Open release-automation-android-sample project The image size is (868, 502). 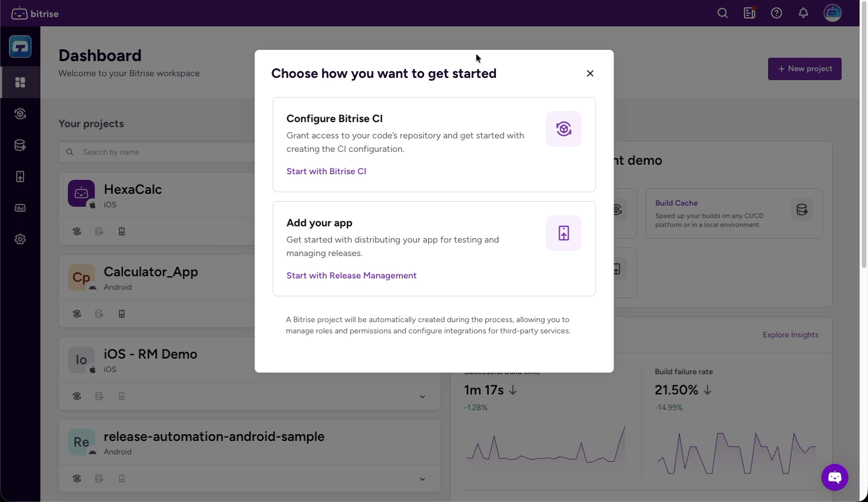pos(214,436)
